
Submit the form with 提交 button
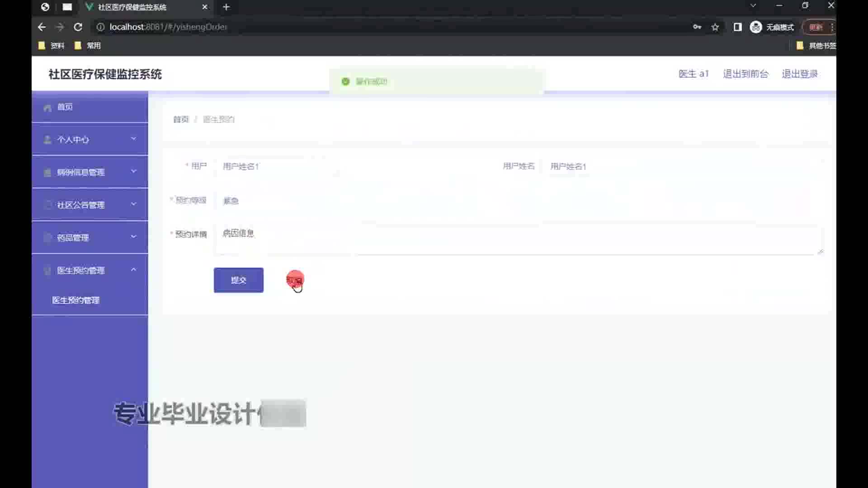(x=239, y=280)
